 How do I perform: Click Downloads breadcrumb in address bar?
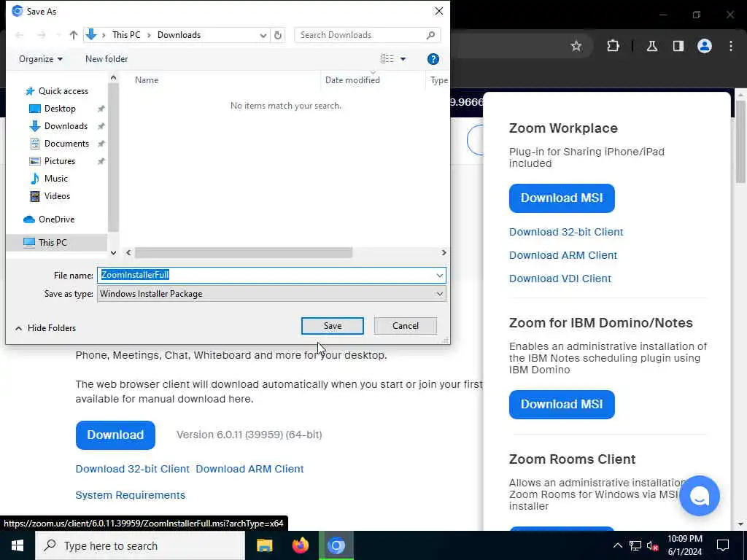pyautogui.click(x=179, y=35)
